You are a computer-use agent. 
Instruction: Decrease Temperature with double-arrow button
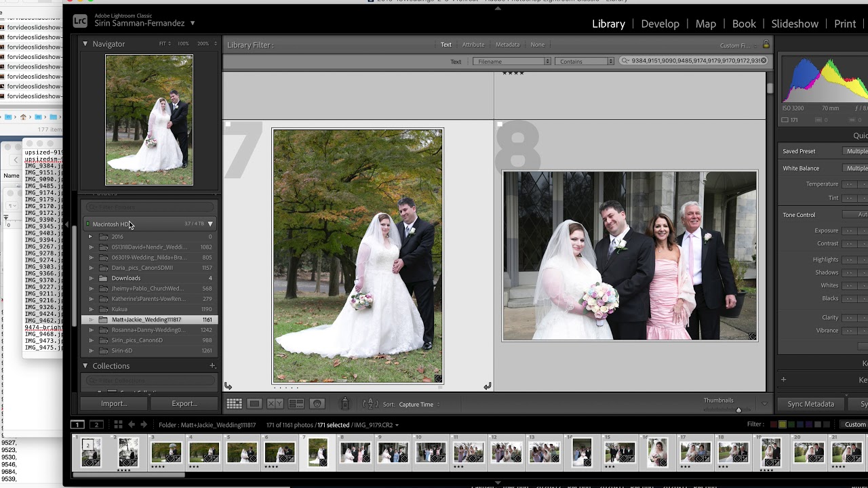point(849,184)
